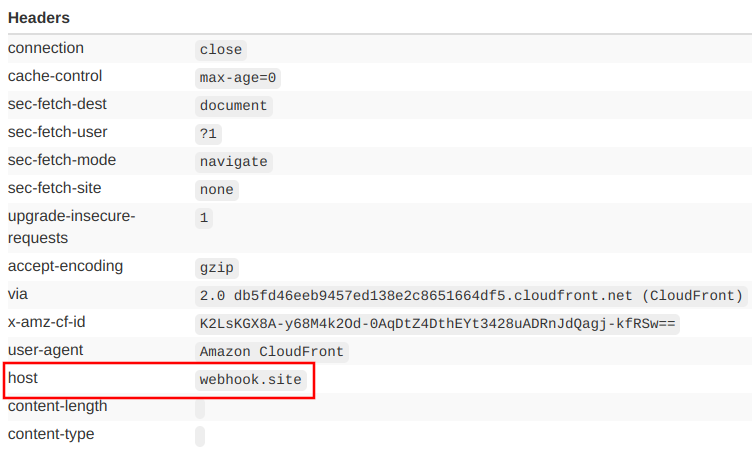Image resolution: width=752 pixels, height=454 pixels.
Task: Click the 'webhook.site' host value
Action: (249, 380)
